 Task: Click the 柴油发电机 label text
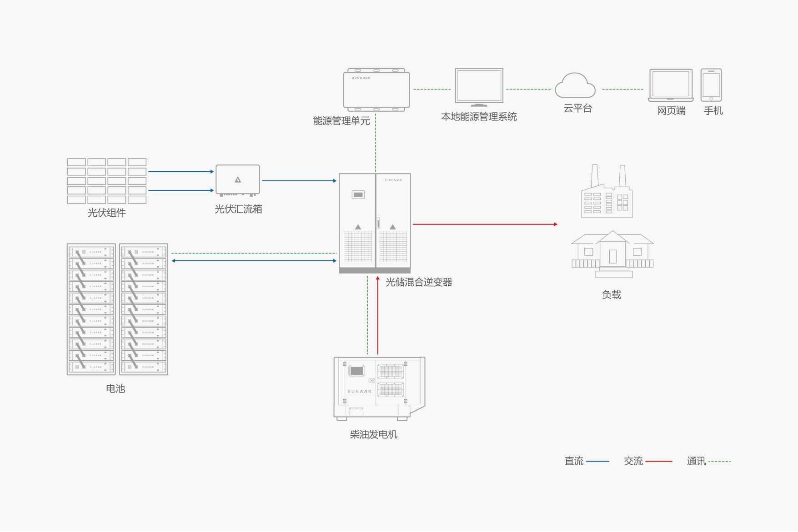[373, 435]
